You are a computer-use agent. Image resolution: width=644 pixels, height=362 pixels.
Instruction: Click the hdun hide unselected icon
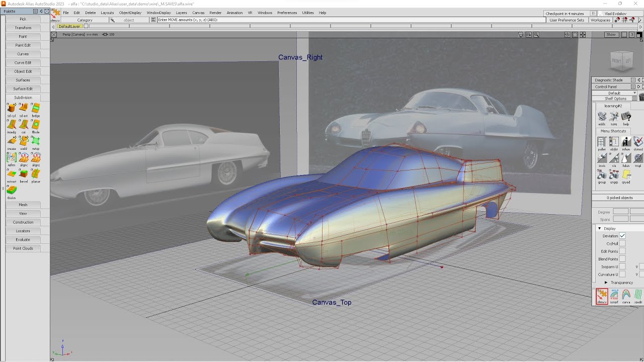626,159
